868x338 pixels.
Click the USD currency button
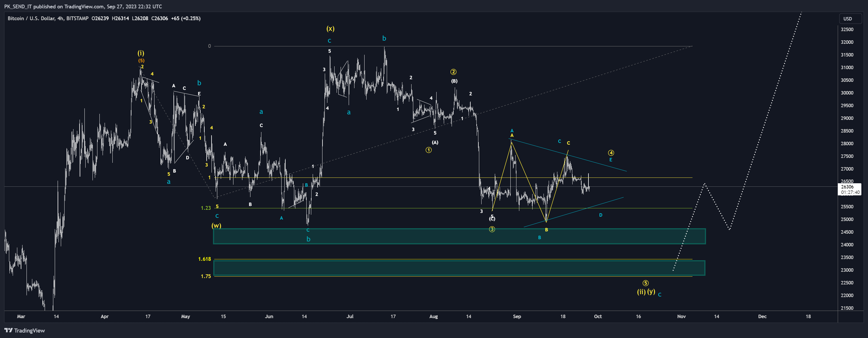(x=848, y=19)
